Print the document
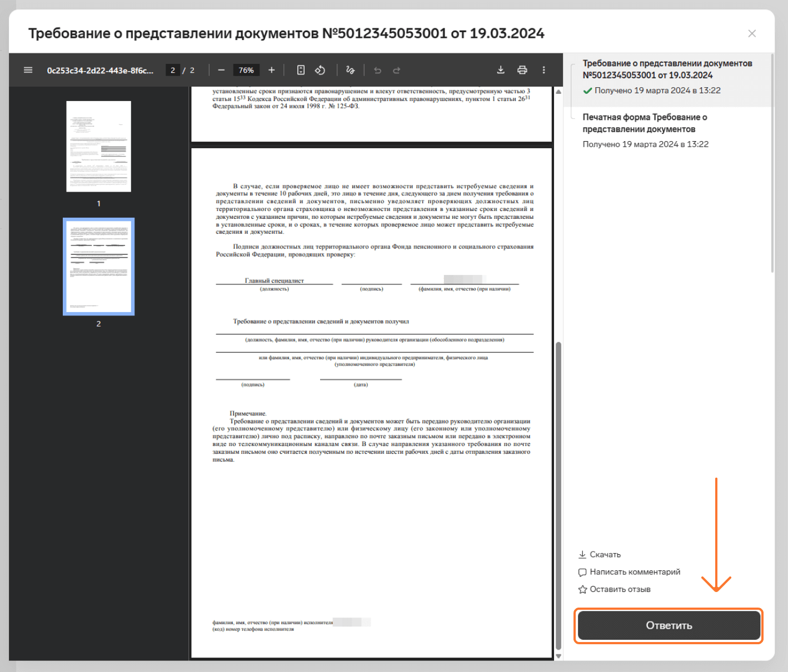The width and height of the screenshot is (788, 672). (522, 70)
